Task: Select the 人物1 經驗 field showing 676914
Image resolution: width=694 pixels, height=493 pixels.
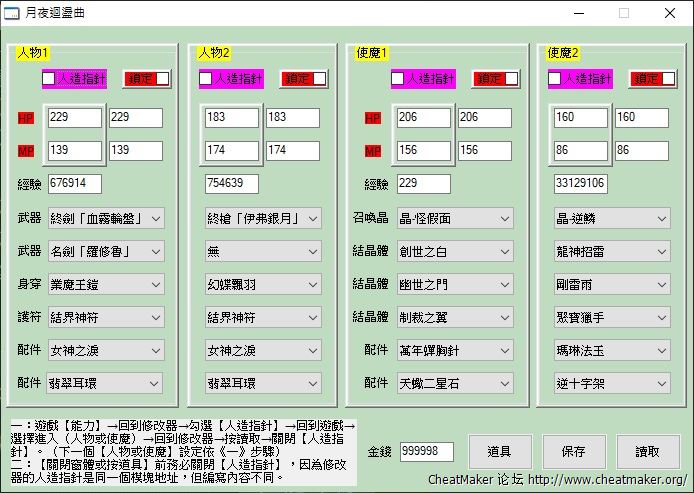Action: (x=74, y=183)
